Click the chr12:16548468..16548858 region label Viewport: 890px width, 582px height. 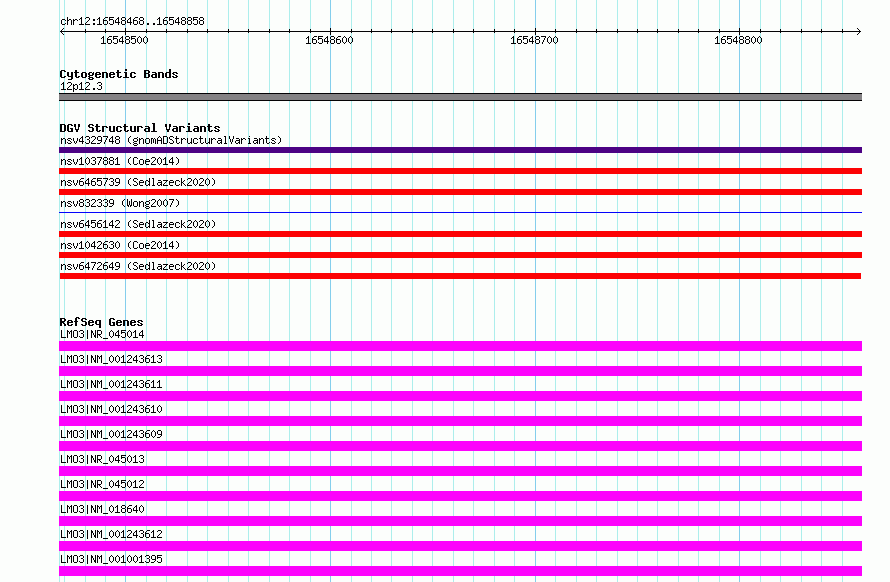(x=132, y=22)
